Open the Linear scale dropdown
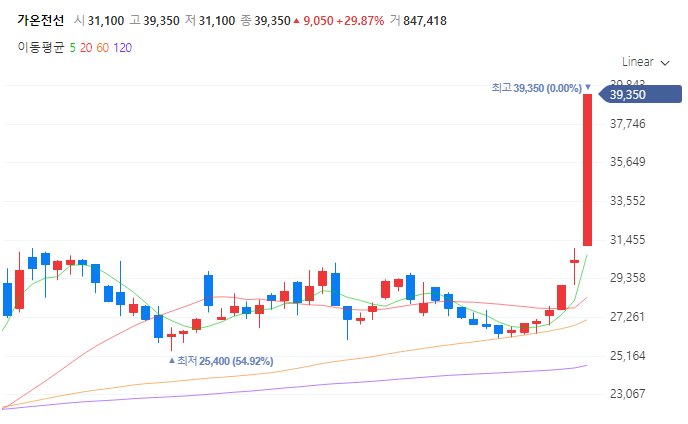 click(x=645, y=62)
